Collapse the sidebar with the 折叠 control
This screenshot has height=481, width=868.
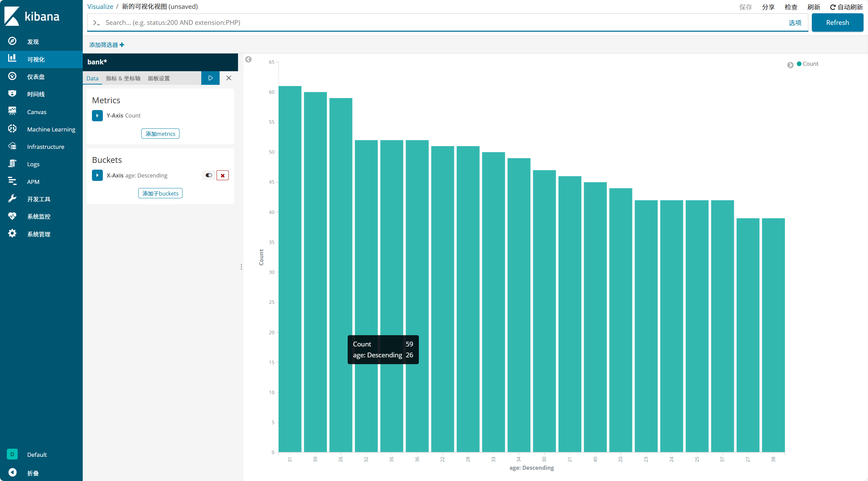point(13,472)
